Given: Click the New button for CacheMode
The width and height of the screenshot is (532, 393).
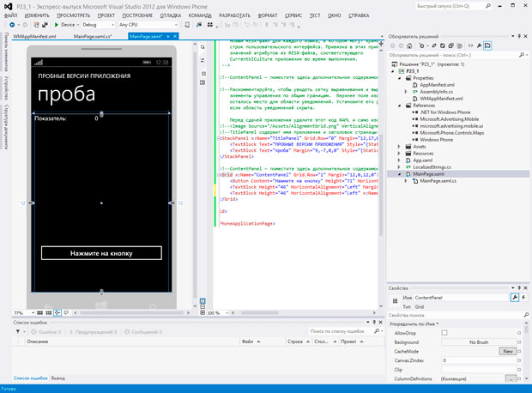Looking at the screenshot, I should [x=508, y=351].
